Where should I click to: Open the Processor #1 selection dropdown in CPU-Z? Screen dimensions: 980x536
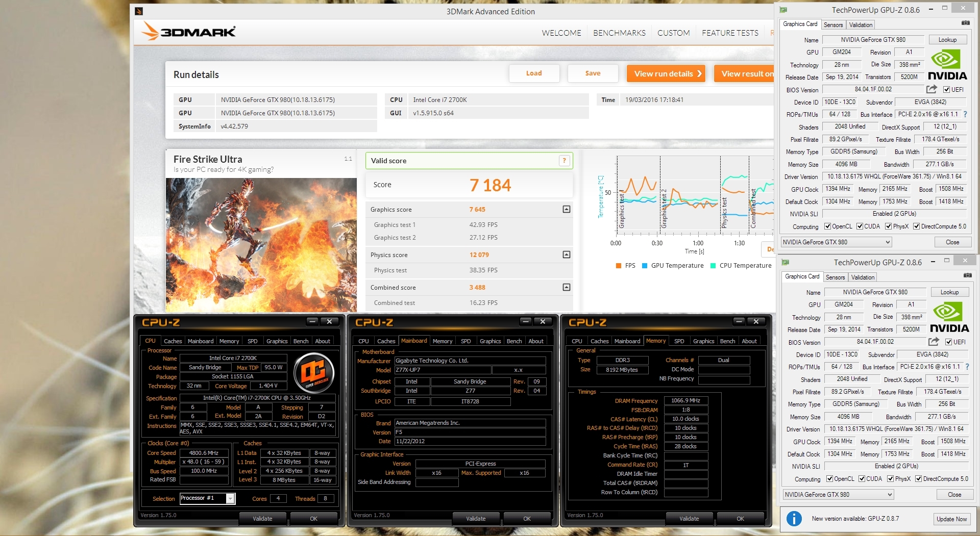(x=207, y=498)
